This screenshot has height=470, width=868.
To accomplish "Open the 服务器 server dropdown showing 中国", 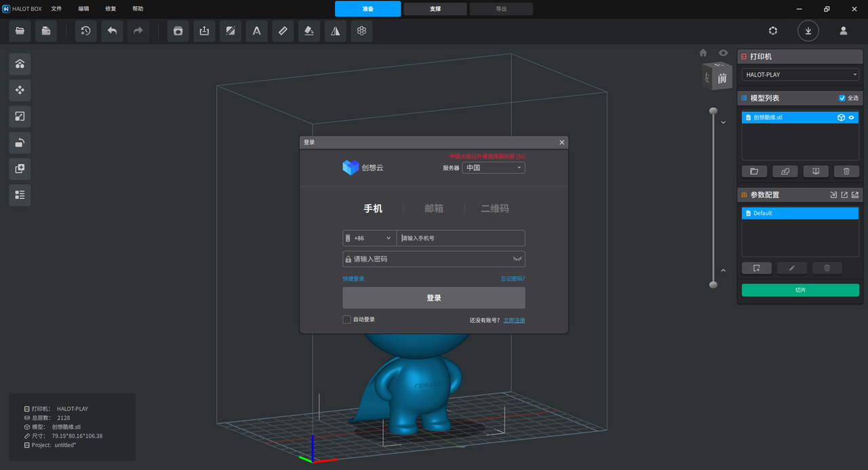I will point(494,168).
